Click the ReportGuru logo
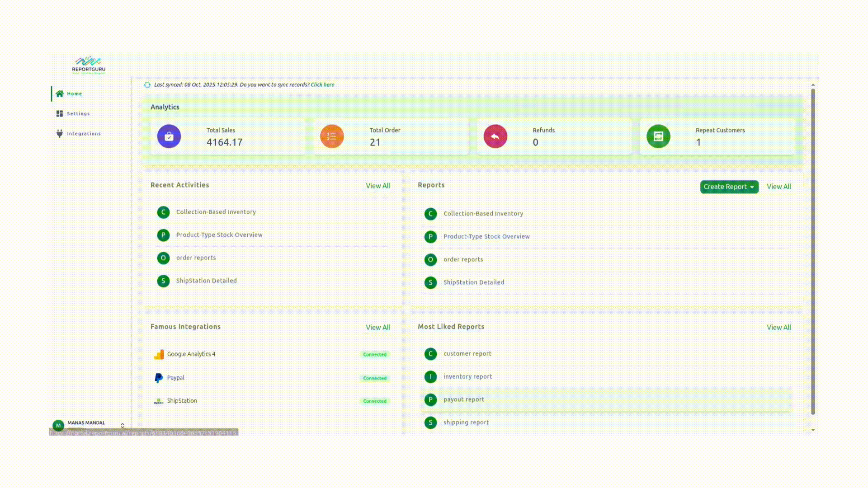Viewport: 868px width, 488px height. click(89, 65)
